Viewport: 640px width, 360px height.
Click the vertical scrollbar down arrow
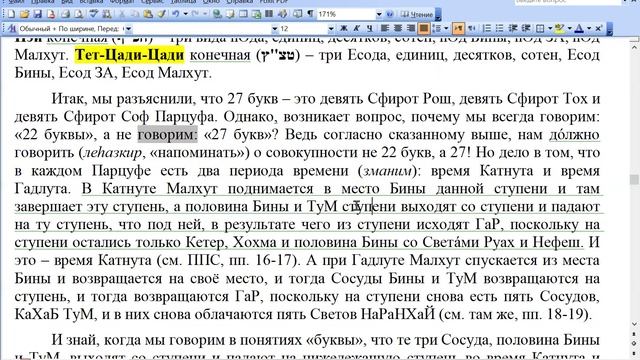tap(634, 324)
